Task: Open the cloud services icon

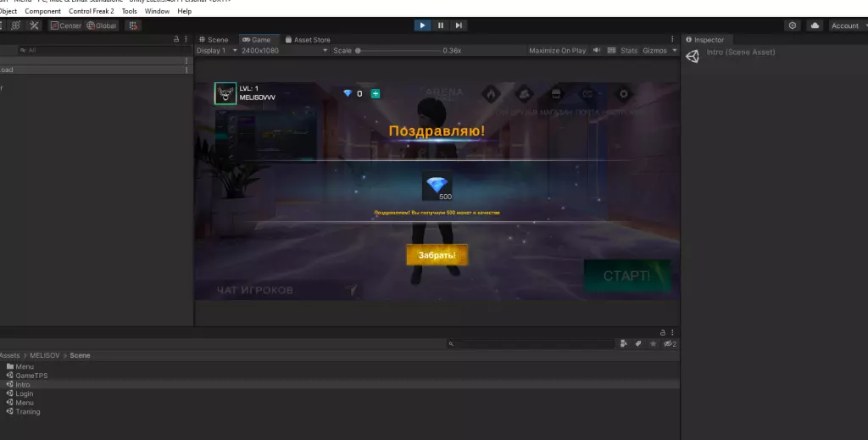Action: [x=815, y=25]
